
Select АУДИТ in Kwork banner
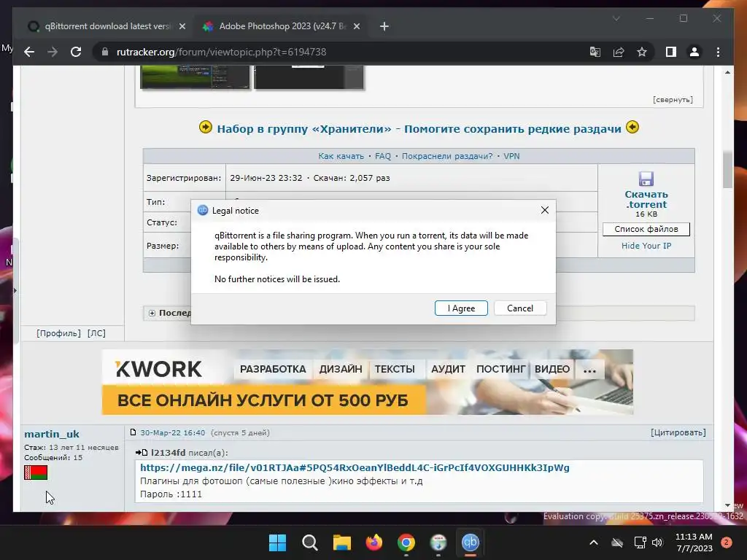click(x=448, y=369)
